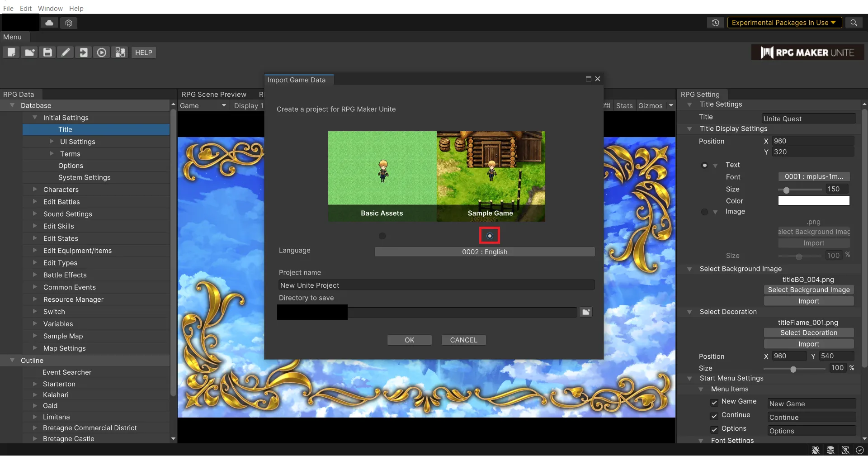Screen dimensions: 868x456
Task: Open the Window menu
Action: [50, 8]
